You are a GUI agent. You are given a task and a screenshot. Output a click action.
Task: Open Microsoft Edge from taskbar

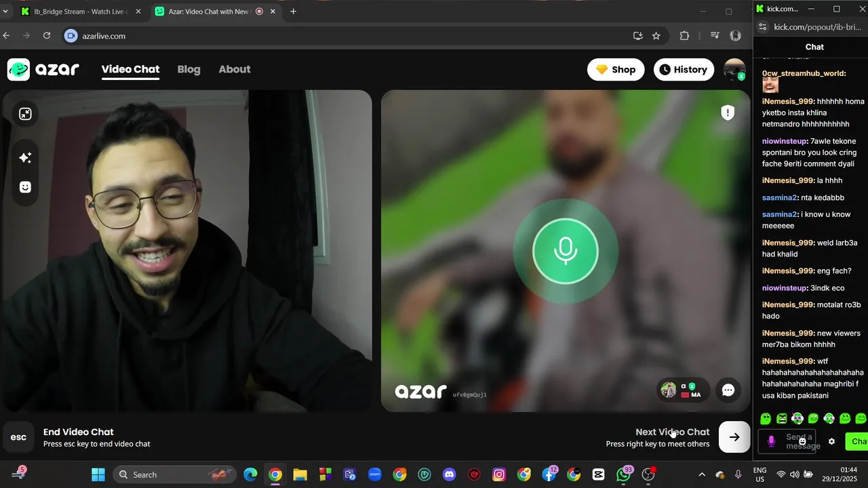tap(250, 474)
